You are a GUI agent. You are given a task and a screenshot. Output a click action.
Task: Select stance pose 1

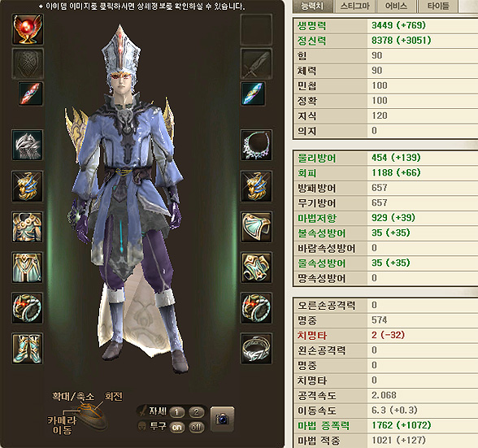[x=177, y=412]
